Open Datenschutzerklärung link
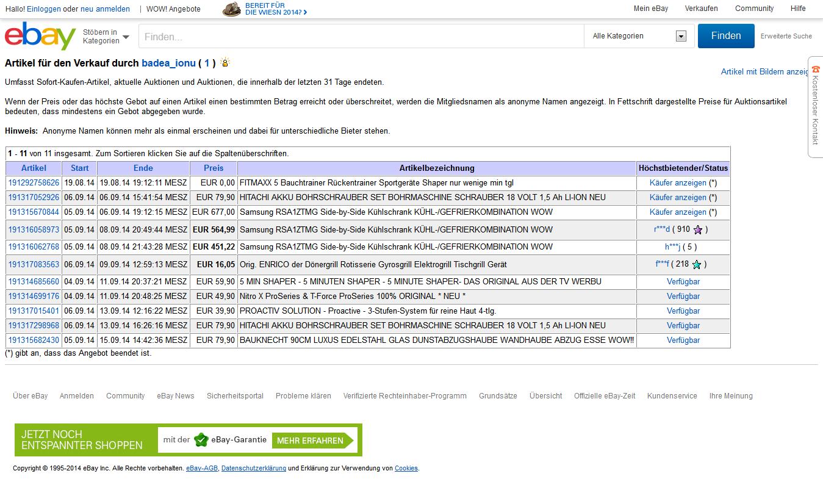823x504 pixels. pos(254,469)
